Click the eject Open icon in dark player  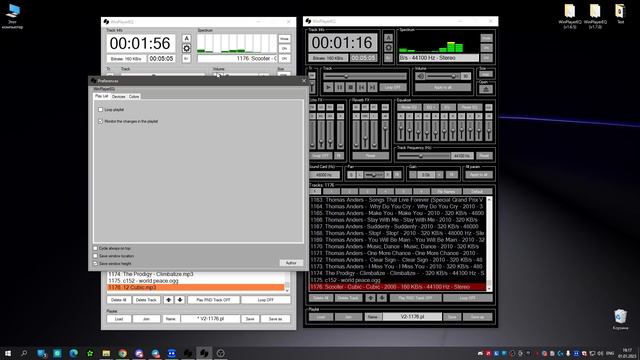pos(486,89)
